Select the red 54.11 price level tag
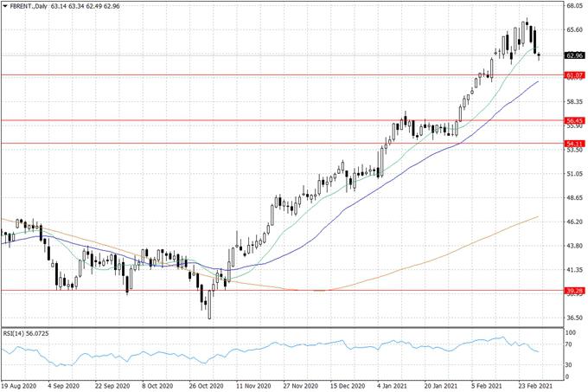Screen dimensions: 588x392 coord(575,143)
